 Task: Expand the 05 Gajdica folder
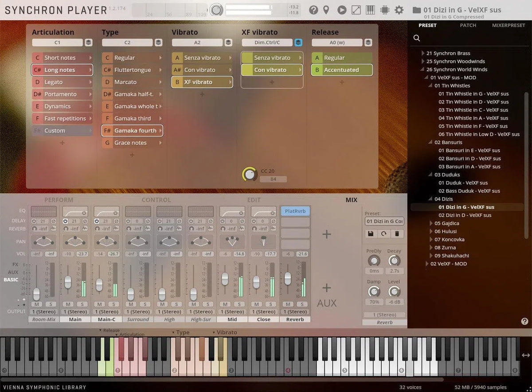431,224
